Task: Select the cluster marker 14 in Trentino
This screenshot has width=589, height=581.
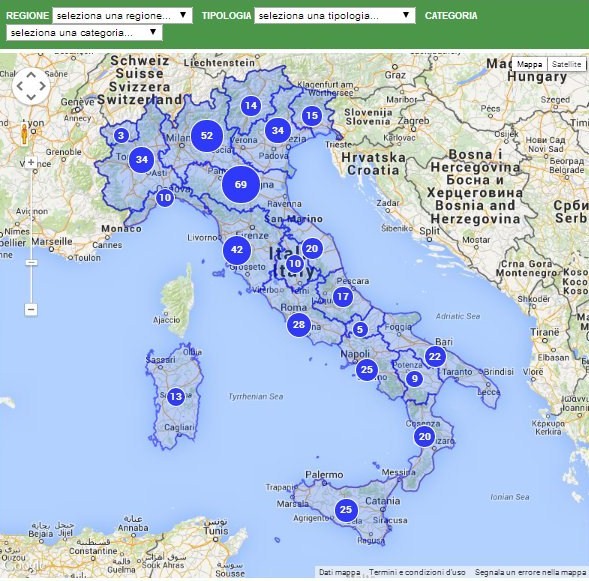Action: coord(251,106)
